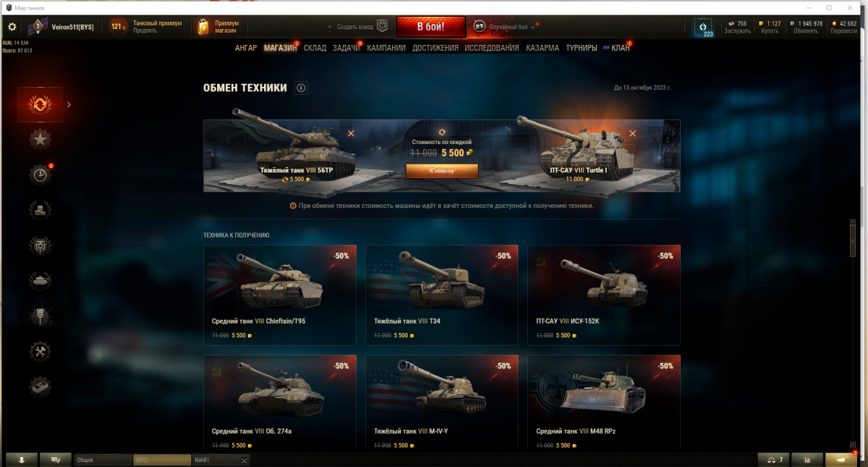The width and height of the screenshot is (868, 467).
Task: Click the К обмену button
Action: pos(442,171)
